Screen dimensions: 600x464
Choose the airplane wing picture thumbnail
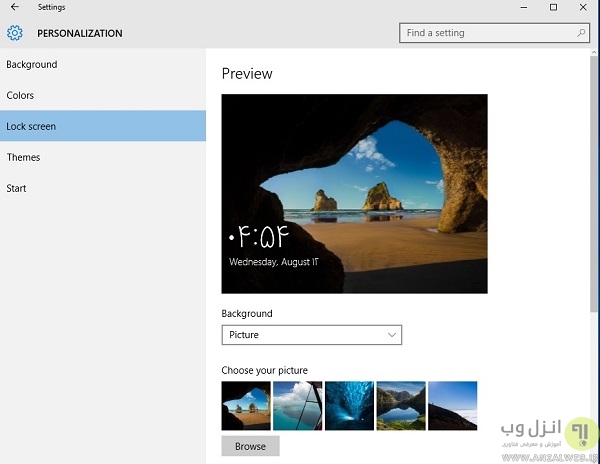click(297, 405)
